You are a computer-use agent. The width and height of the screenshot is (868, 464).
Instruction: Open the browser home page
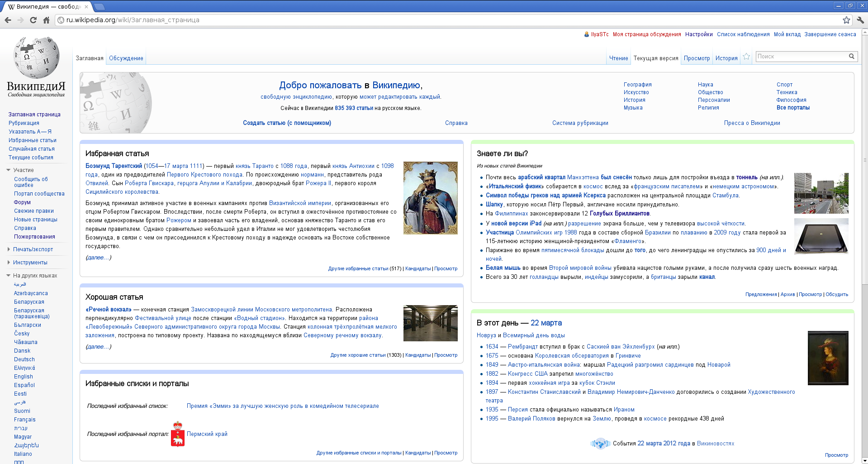click(x=46, y=20)
